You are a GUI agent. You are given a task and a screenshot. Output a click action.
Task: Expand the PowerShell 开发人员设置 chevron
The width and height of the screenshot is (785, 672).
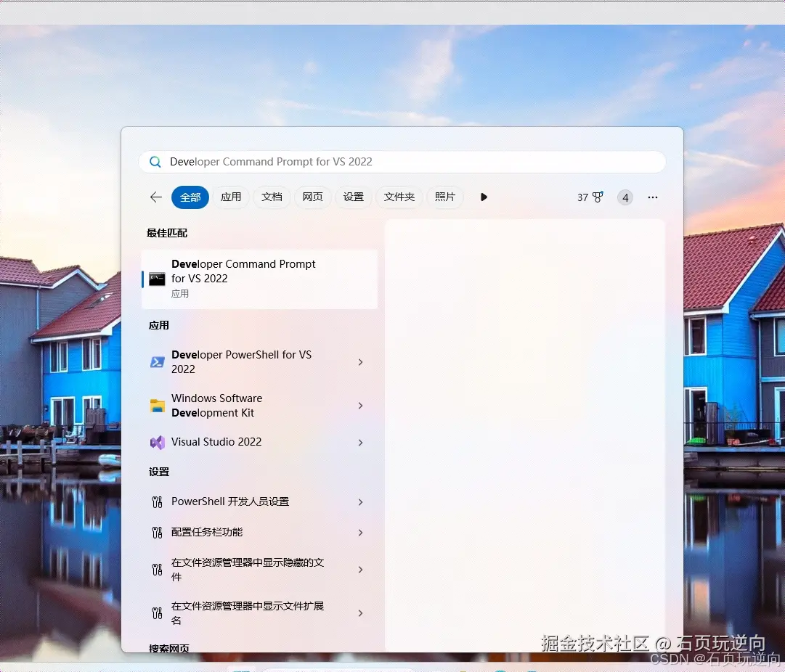pos(360,502)
